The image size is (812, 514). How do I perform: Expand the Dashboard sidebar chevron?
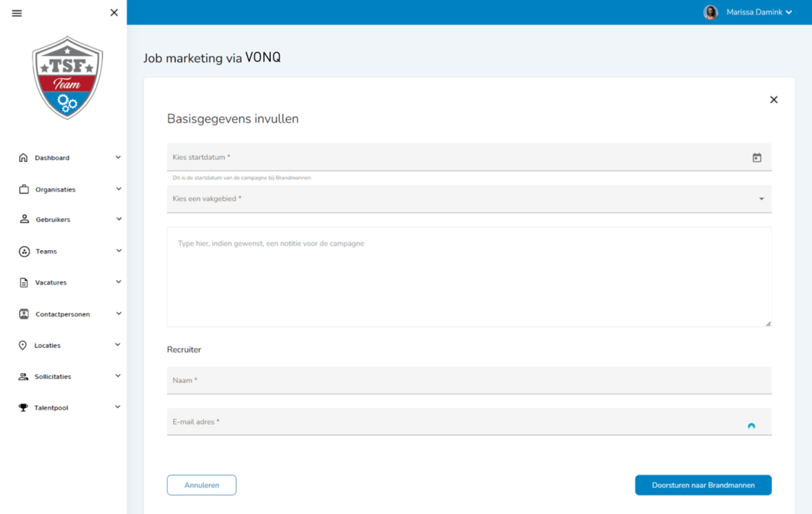coord(118,157)
